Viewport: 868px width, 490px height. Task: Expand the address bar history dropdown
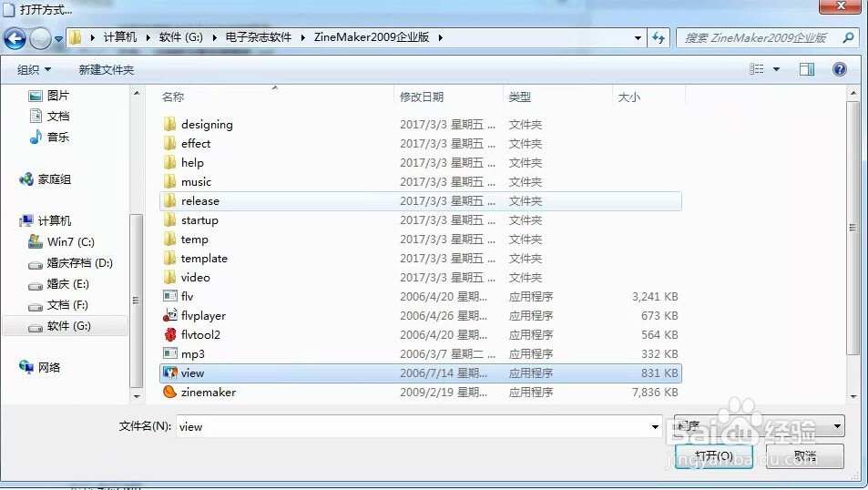638,37
